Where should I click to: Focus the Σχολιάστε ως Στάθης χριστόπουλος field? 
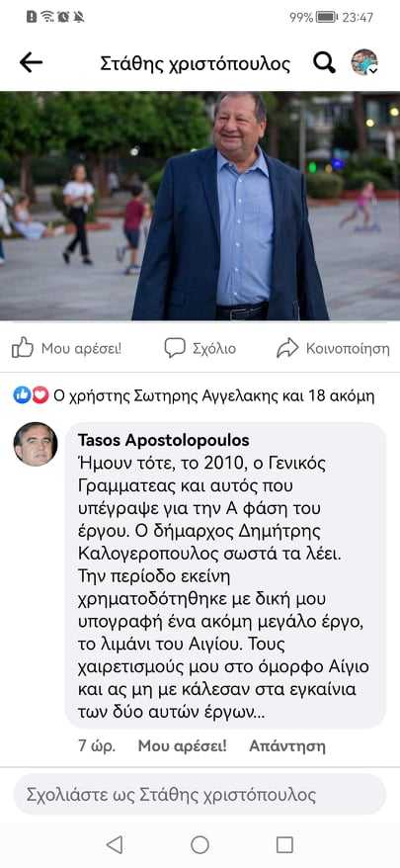click(x=200, y=795)
